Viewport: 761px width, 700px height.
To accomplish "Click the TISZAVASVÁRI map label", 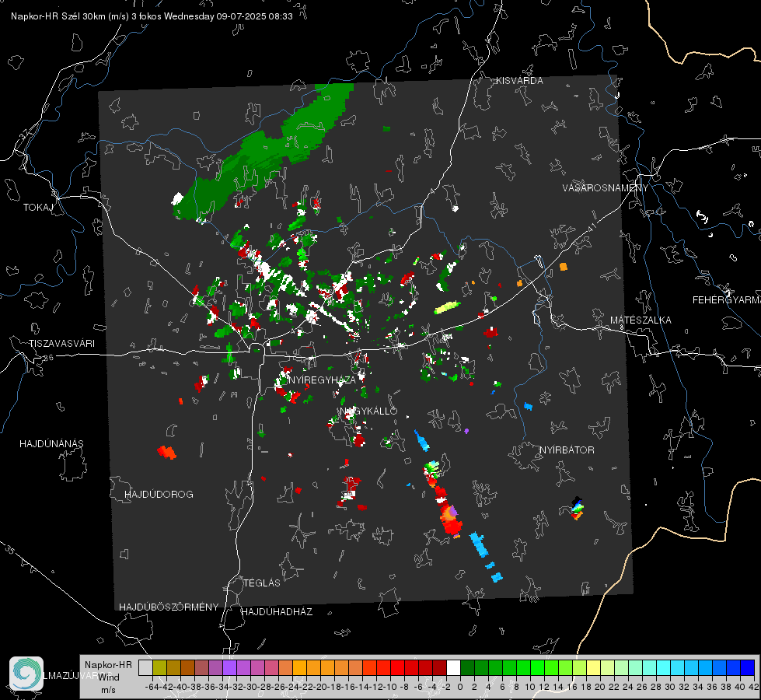I will click(61, 344).
